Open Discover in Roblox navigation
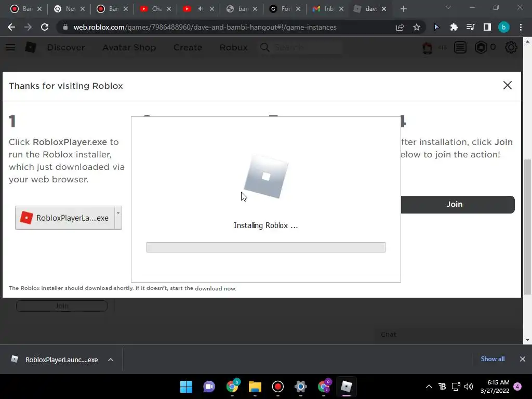The image size is (532, 399). [66, 47]
